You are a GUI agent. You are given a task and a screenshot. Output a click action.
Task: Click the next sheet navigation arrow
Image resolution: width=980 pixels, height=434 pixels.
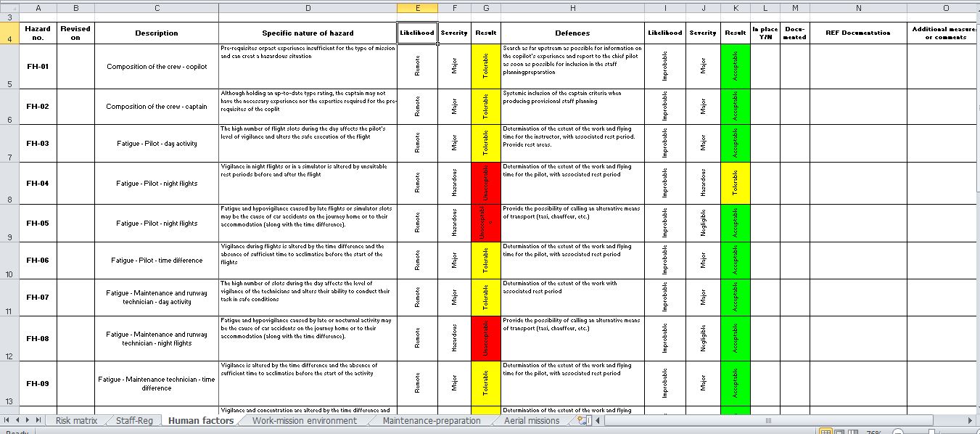[28, 420]
